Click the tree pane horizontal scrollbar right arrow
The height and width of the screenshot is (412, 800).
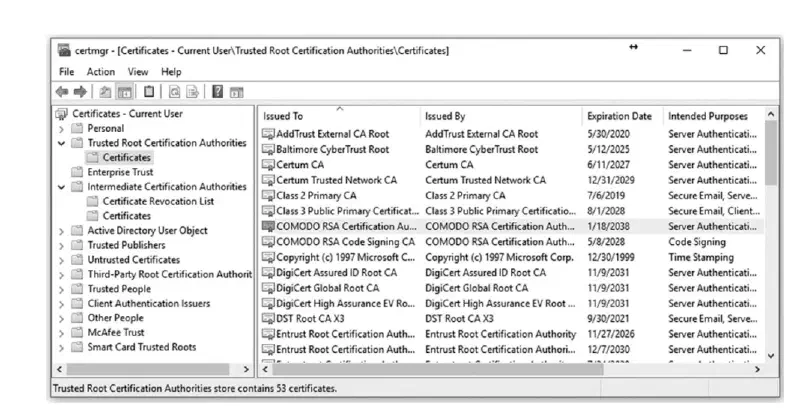click(246, 369)
